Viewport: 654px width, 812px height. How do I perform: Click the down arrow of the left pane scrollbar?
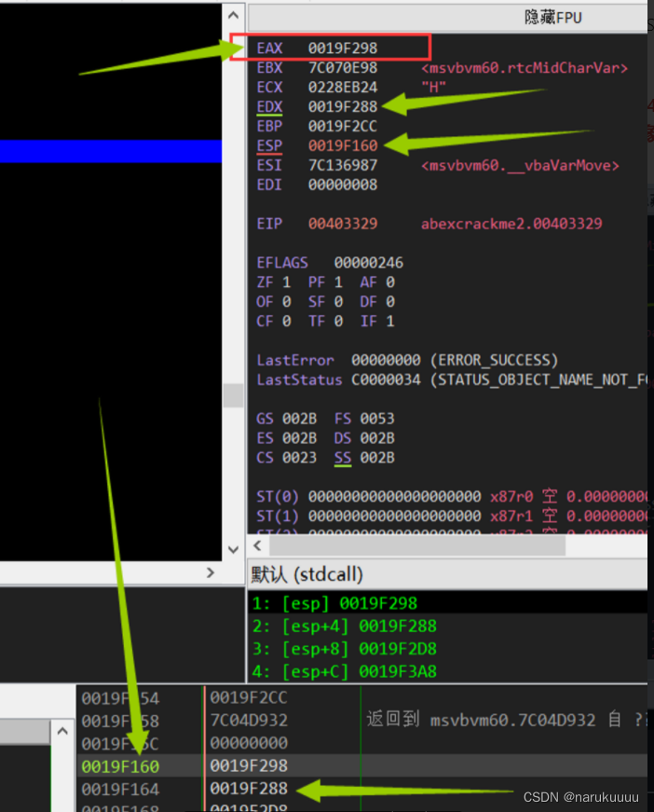(233, 549)
